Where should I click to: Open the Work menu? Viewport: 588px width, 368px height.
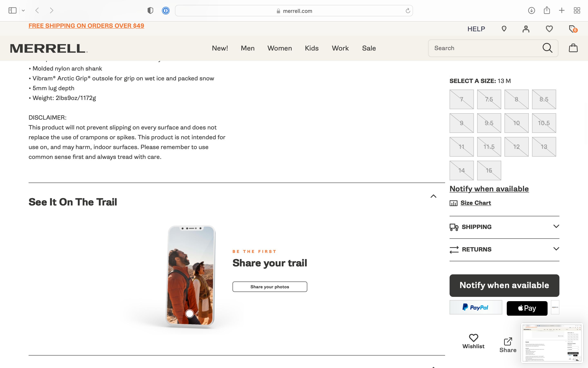point(340,48)
